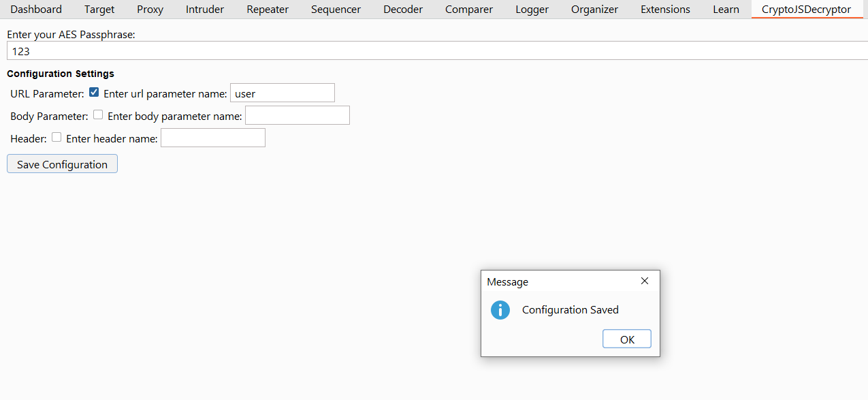Select the CryptoJSDecryptor tab
Viewport: 868px width, 400px height.
point(806,10)
